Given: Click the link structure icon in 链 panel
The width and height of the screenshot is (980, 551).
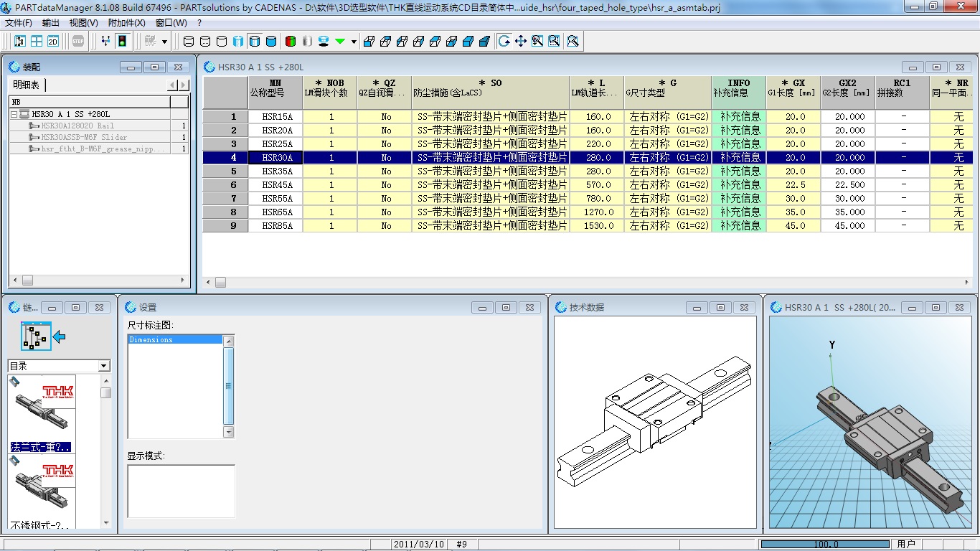Looking at the screenshot, I should click(x=36, y=336).
